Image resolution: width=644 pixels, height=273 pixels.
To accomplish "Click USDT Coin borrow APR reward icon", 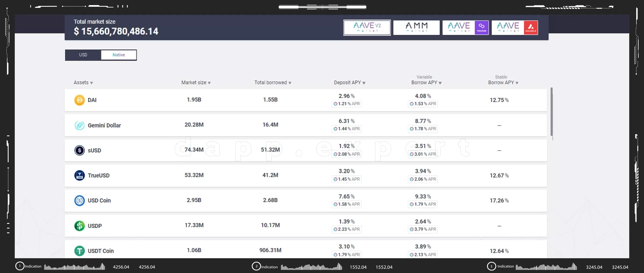I will coord(412,254).
